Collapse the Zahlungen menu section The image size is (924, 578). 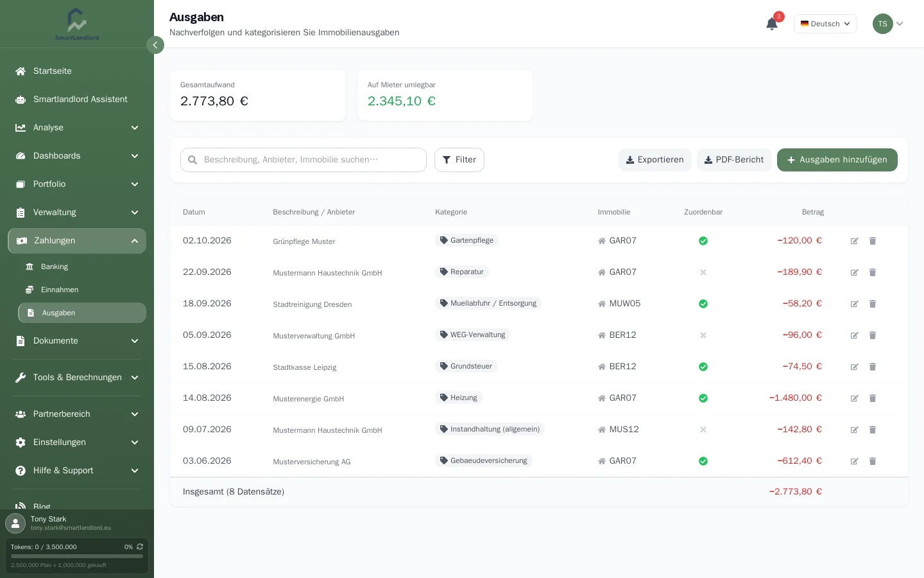coord(77,241)
